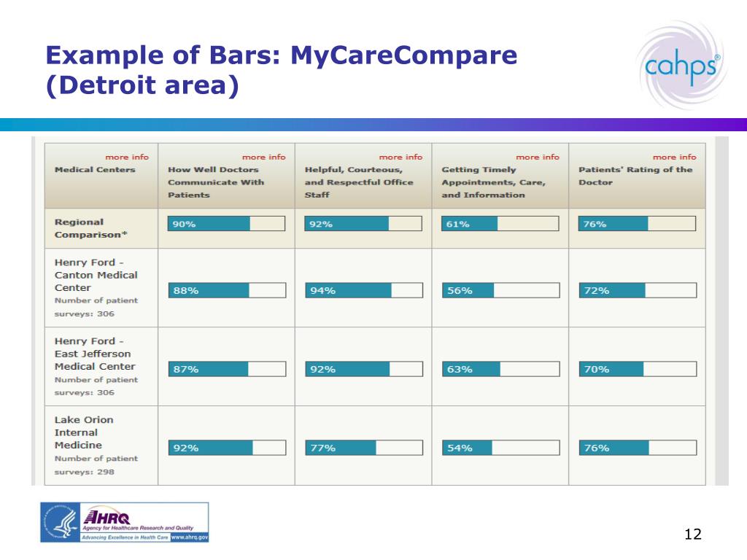Click Regional Comparison 92% office staff bar
Viewport: 747px width, 560px height.
point(363,224)
